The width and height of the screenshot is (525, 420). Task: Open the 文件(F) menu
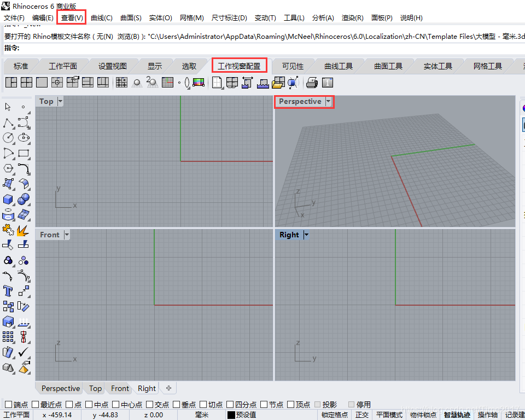click(14, 17)
